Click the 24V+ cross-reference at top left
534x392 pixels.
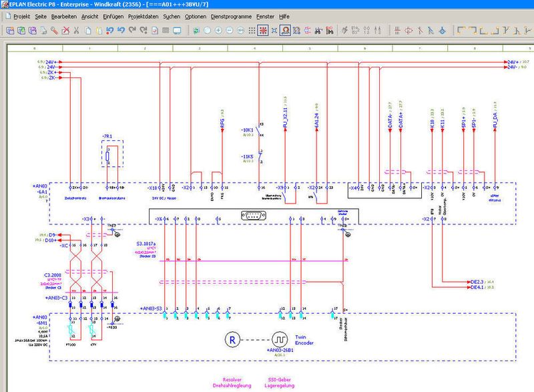pos(51,61)
